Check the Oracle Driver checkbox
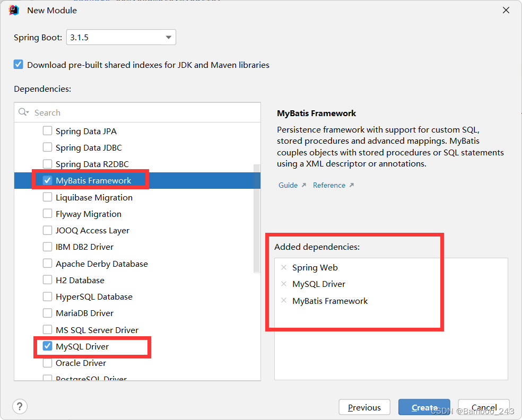This screenshot has width=522, height=420. (47, 363)
